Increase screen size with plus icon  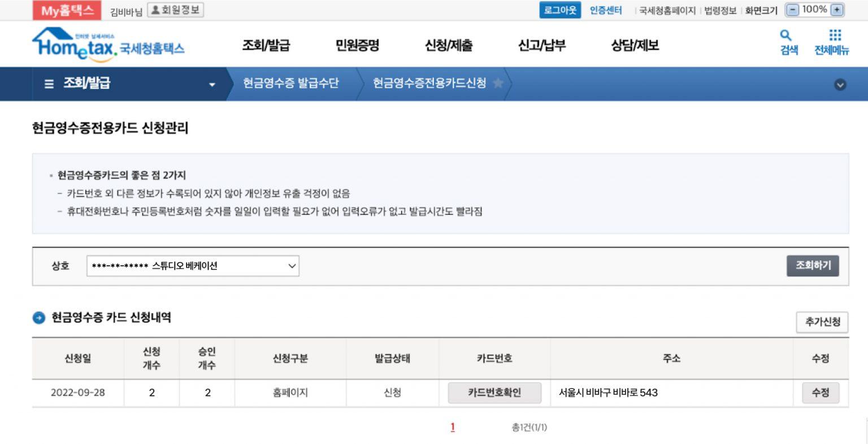click(837, 10)
